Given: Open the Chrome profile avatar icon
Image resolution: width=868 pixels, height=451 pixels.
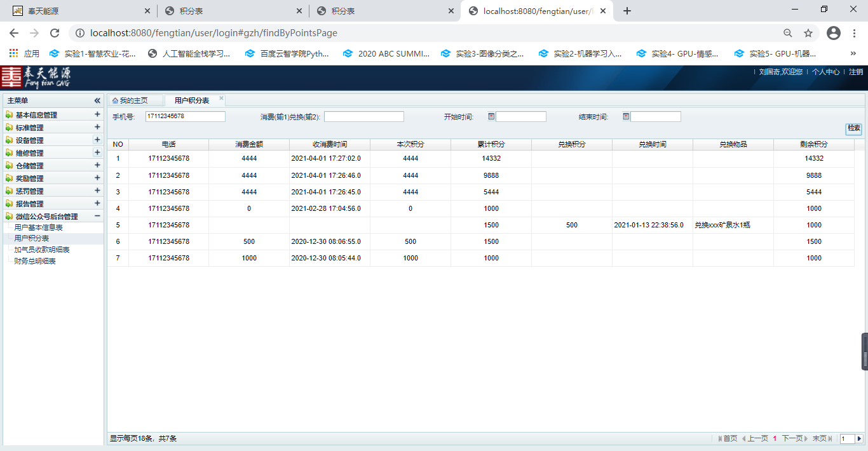Looking at the screenshot, I should [834, 33].
